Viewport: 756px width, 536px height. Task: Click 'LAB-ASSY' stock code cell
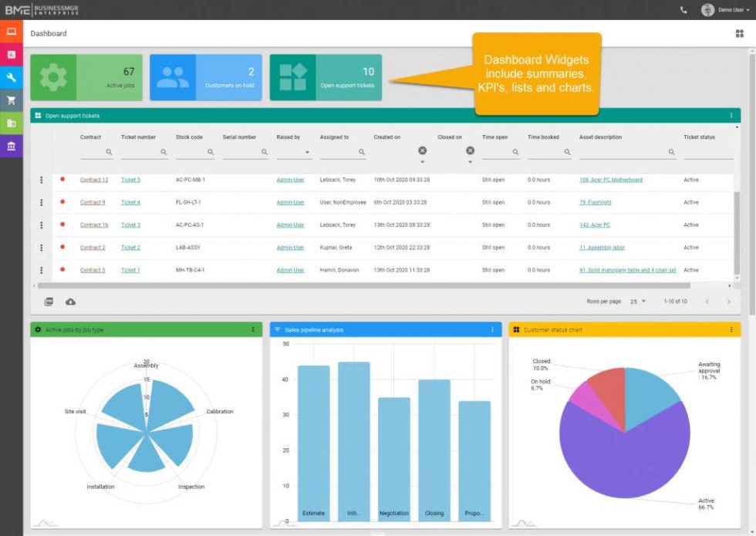(x=188, y=248)
